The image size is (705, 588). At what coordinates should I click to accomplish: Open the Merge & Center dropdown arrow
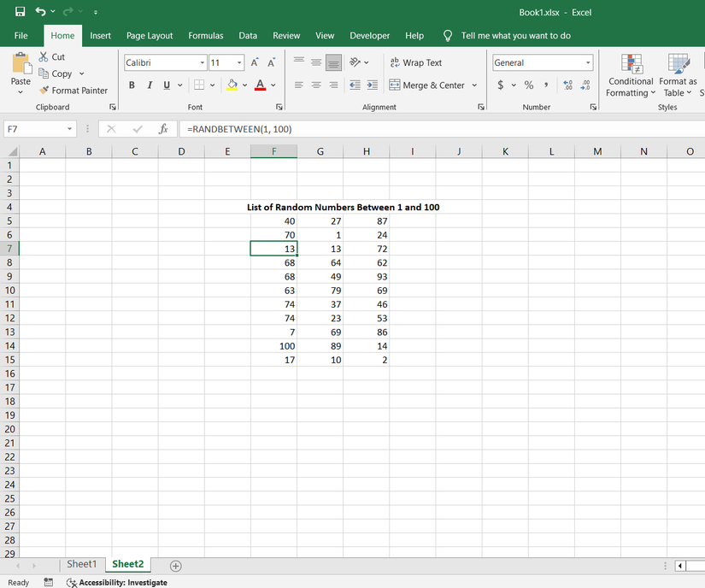click(474, 85)
